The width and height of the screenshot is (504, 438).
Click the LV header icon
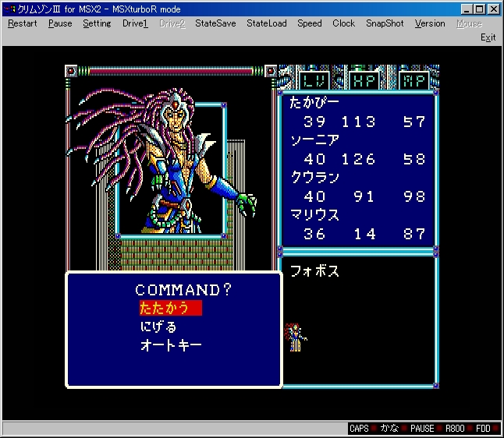point(313,79)
